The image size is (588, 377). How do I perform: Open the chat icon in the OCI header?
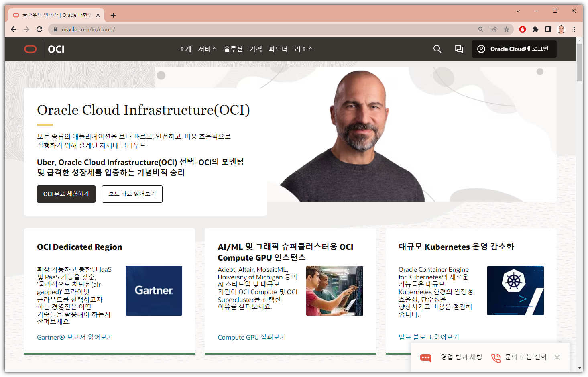459,49
